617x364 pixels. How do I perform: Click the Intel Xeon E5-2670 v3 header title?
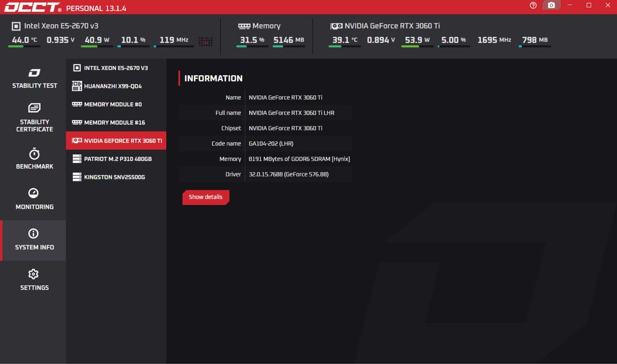61,26
